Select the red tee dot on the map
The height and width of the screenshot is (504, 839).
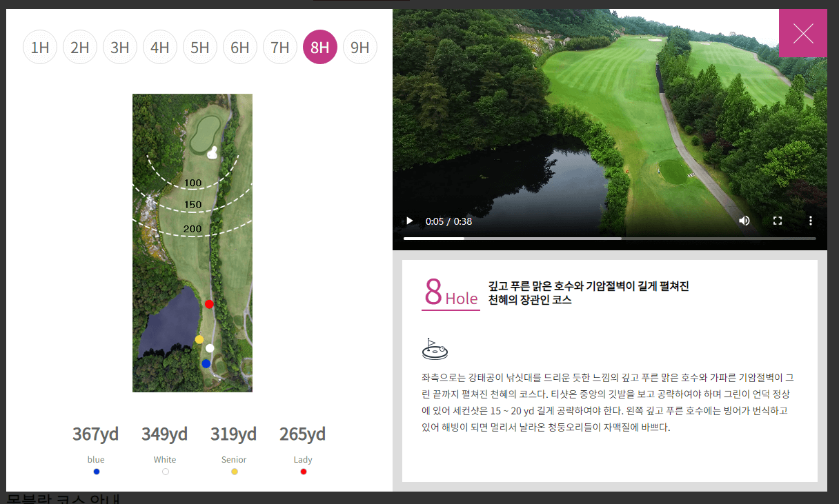(x=209, y=303)
